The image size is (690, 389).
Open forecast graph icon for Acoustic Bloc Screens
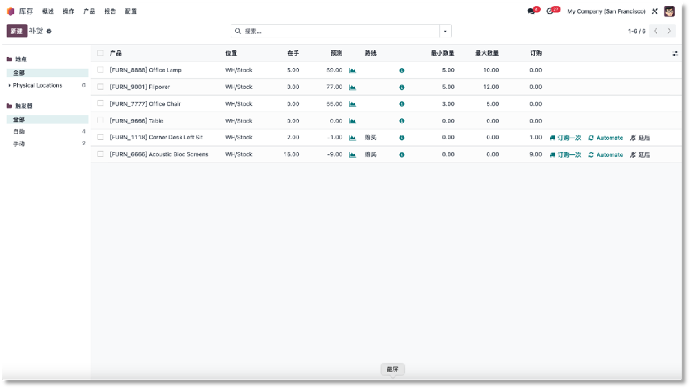click(x=352, y=155)
